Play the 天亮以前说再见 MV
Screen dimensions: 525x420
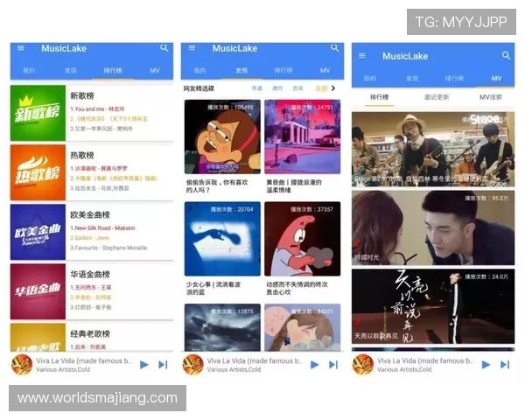[x=433, y=306]
